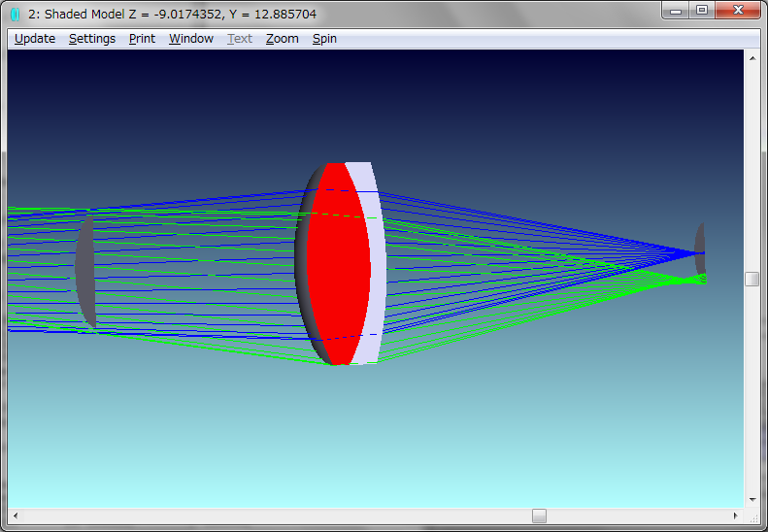This screenshot has height=532, width=768.
Task: Open the Window menu
Action: [x=191, y=39]
